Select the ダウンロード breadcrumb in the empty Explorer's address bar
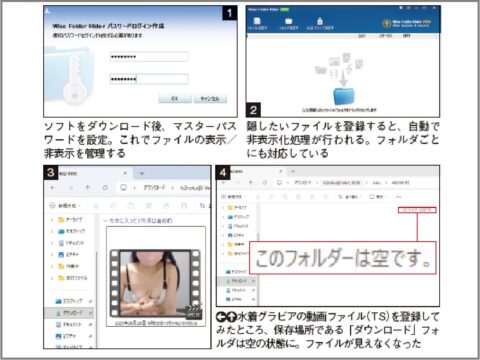 pos(303,182)
